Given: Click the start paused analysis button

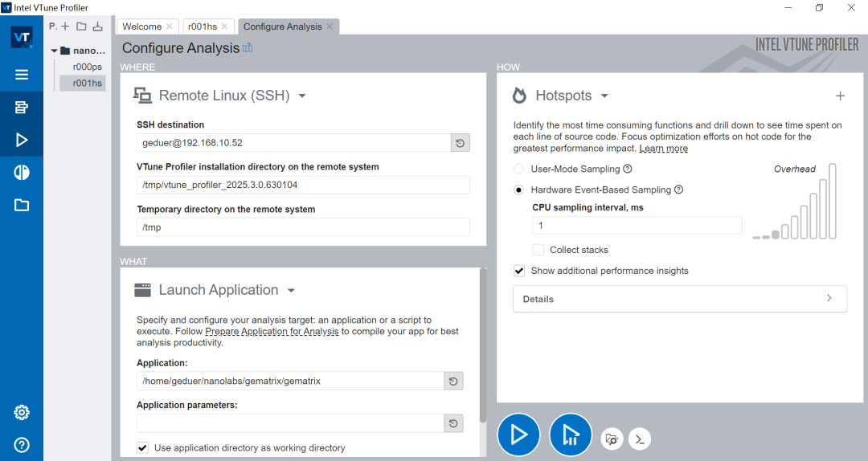Looking at the screenshot, I should pyautogui.click(x=571, y=435).
